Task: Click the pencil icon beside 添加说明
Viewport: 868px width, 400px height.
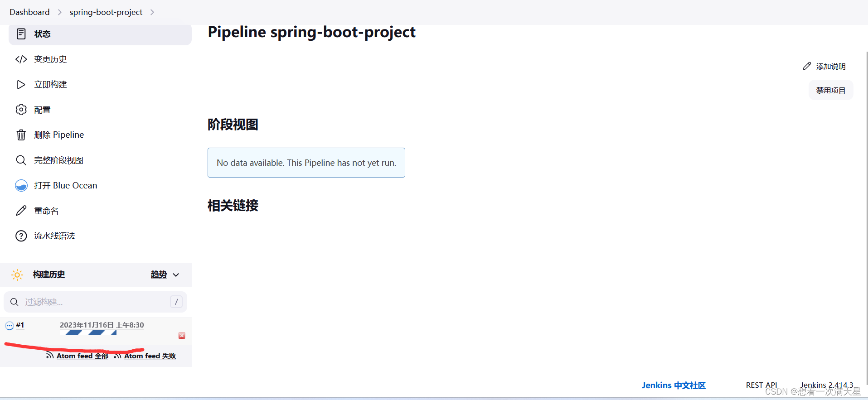Action: [807, 67]
